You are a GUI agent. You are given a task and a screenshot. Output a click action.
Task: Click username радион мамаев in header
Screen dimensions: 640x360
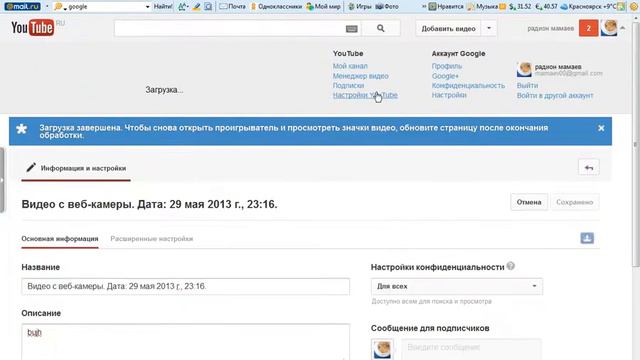coord(551,29)
